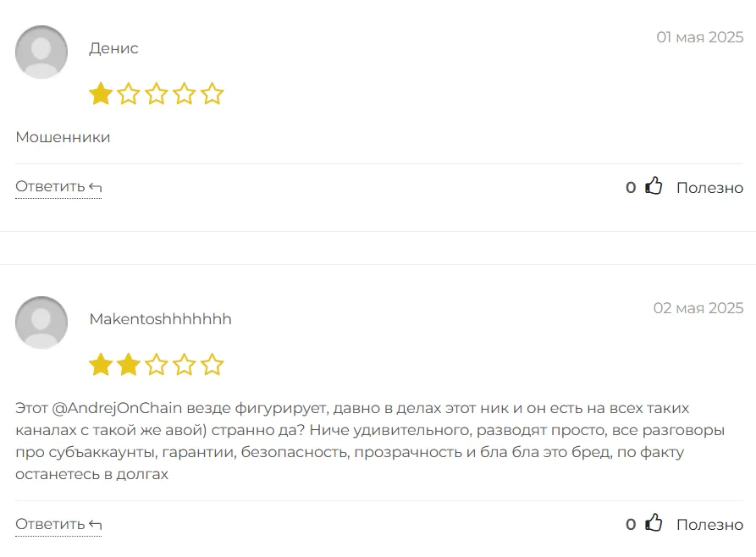Screen dimensions: 756x557
Task: Click the first star in Денис's rating
Action: point(101,94)
